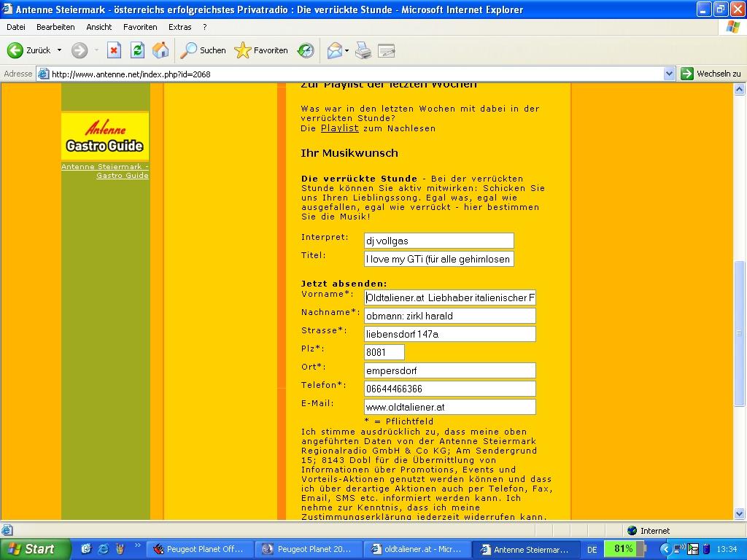Open the History (Verlauf) icon

pos(306,50)
